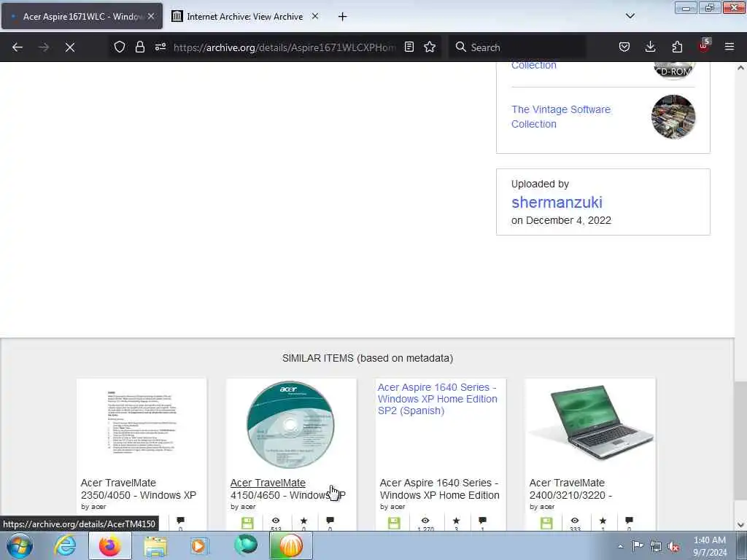Click views eye icon under TravelMate 2400/3210/3220
This screenshot has height=560, width=747.
[x=575, y=521]
